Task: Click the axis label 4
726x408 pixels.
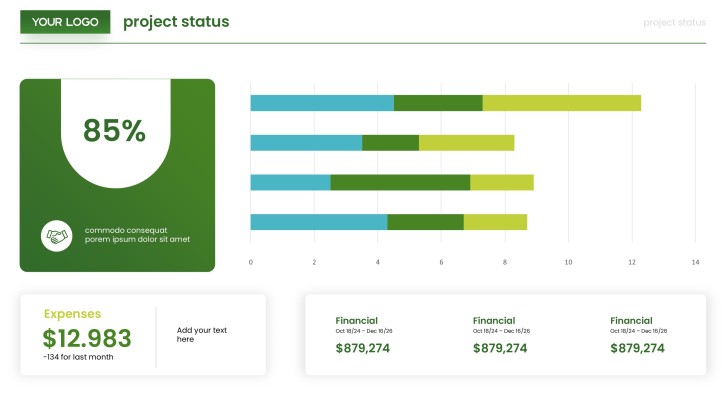Action: (378, 262)
